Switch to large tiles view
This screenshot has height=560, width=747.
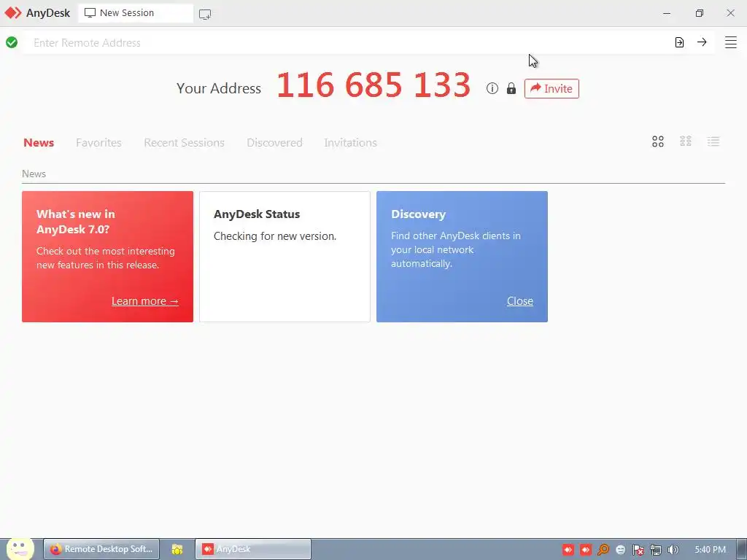point(658,141)
